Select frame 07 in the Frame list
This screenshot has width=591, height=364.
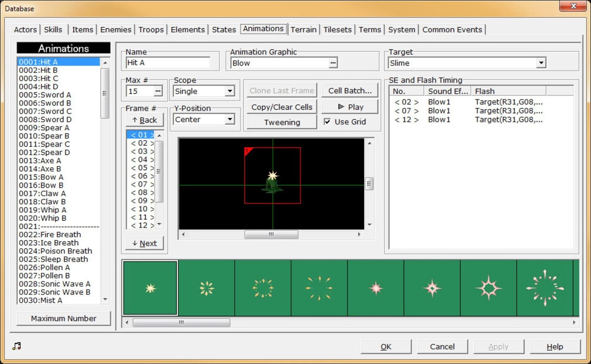point(142,184)
